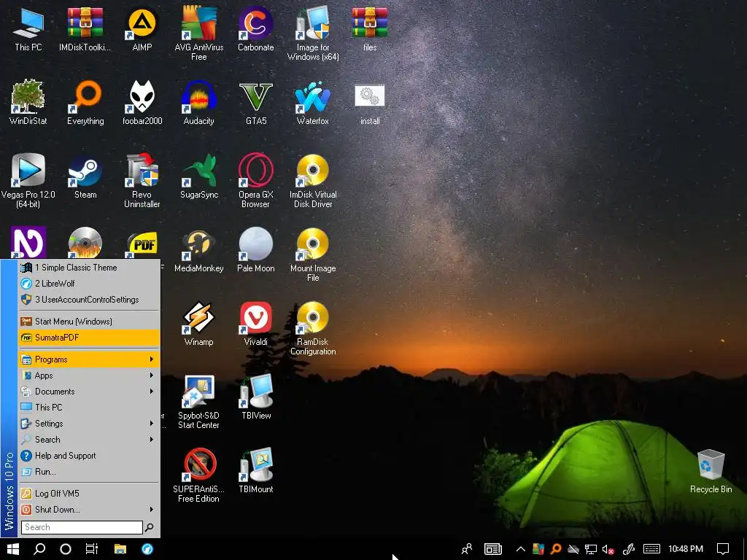
Task: Open SumatraPDF from start menu
Action: [x=89, y=338]
